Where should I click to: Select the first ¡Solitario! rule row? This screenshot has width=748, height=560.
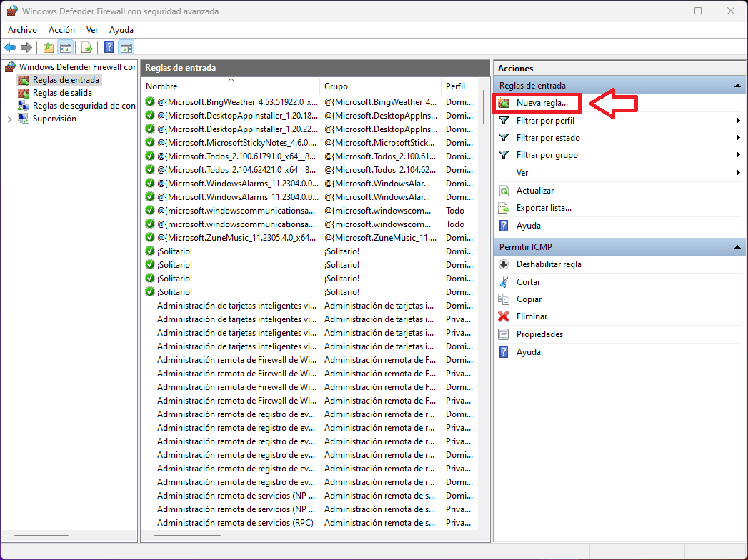310,251
